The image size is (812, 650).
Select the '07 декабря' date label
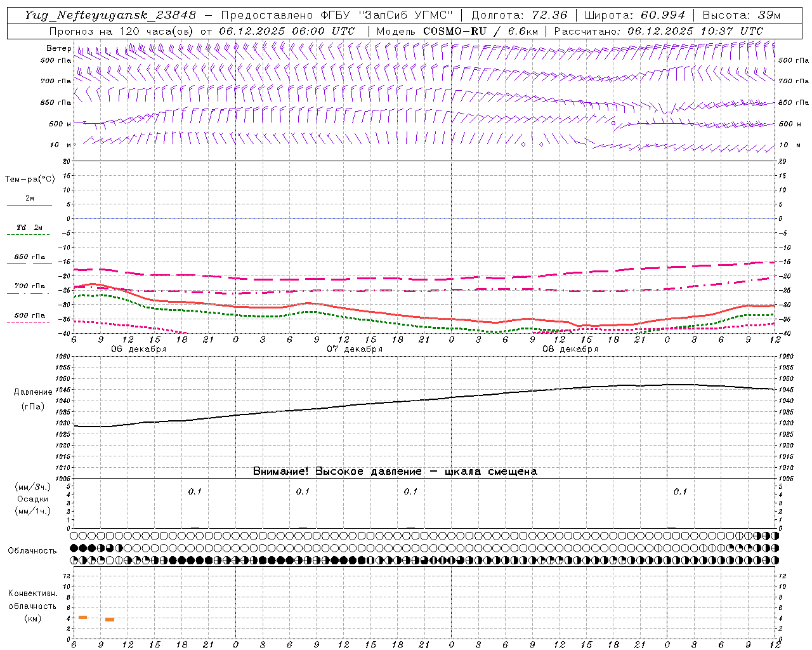(354, 349)
